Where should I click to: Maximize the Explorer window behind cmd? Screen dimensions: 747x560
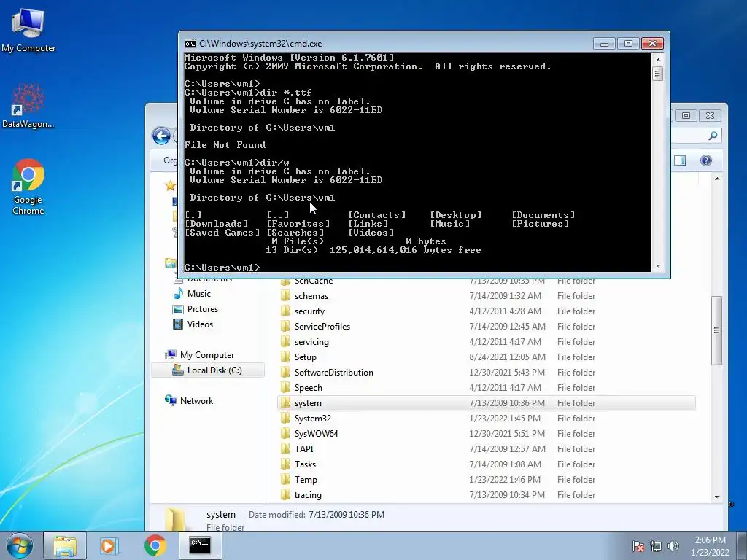click(686, 116)
